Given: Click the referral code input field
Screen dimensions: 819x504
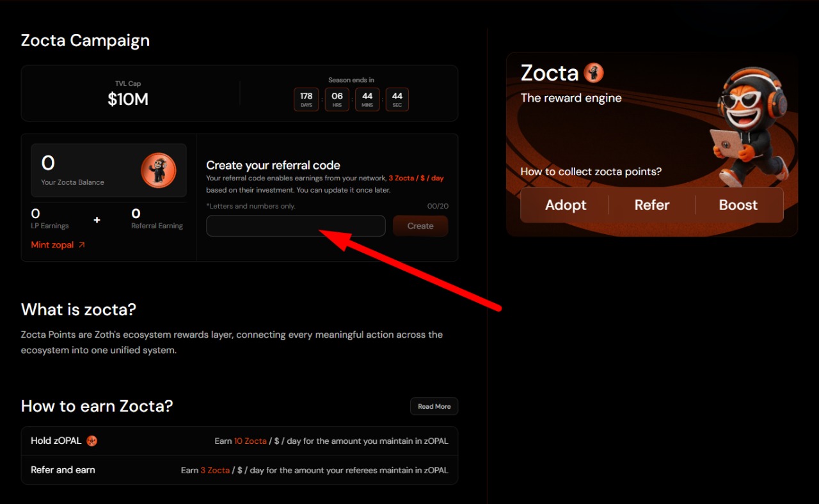Looking at the screenshot, I should coord(296,226).
